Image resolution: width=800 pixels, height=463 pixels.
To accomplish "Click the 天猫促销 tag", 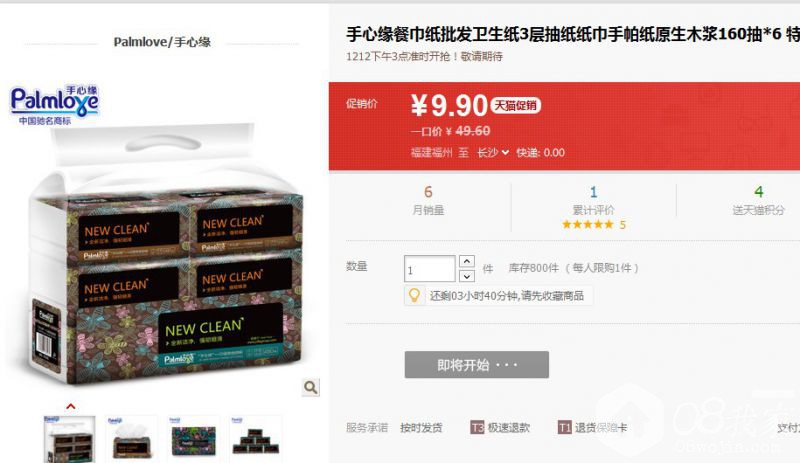I will point(515,105).
